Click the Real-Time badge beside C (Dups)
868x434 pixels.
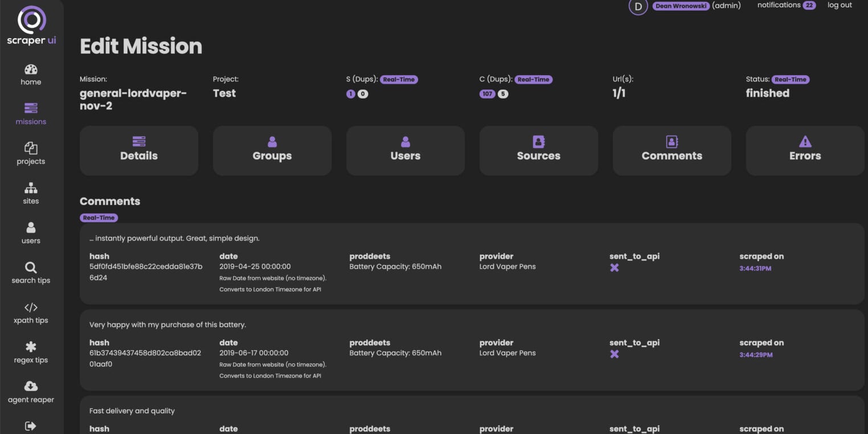click(534, 80)
